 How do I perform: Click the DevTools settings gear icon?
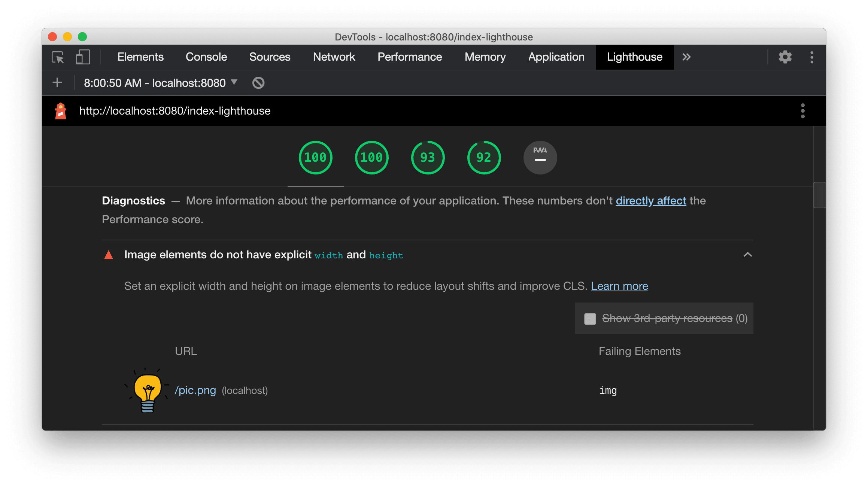pyautogui.click(x=785, y=57)
